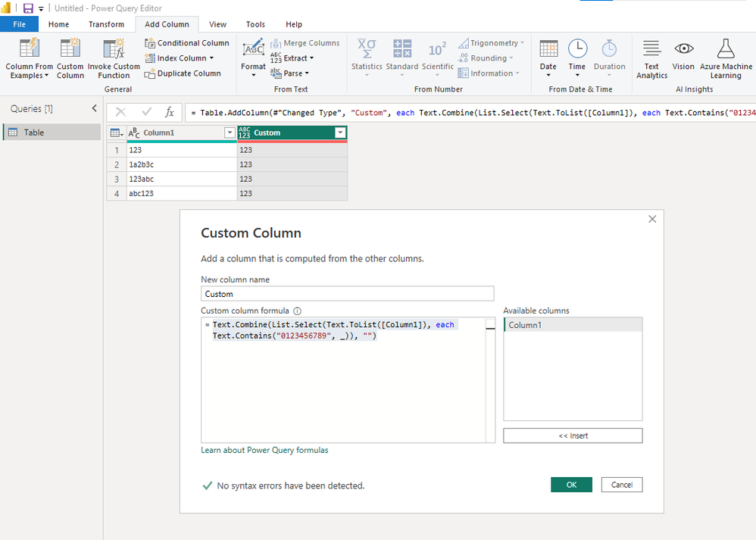Open Azure Machine Learning tool
This screenshot has height=540, width=756.
tap(726, 58)
